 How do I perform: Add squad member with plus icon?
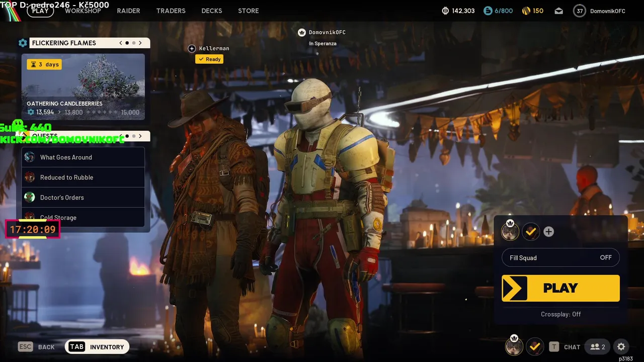(x=549, y=231)
